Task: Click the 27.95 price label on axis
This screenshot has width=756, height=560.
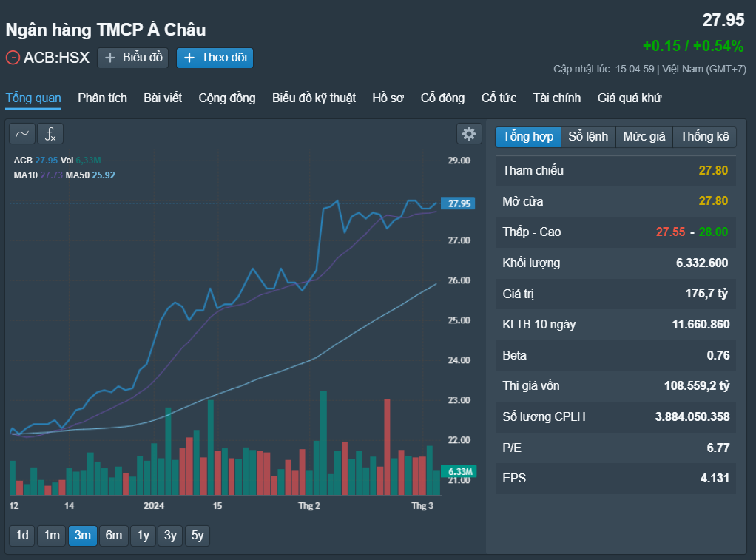Action: pyautogui.click(x=459, y=203)
